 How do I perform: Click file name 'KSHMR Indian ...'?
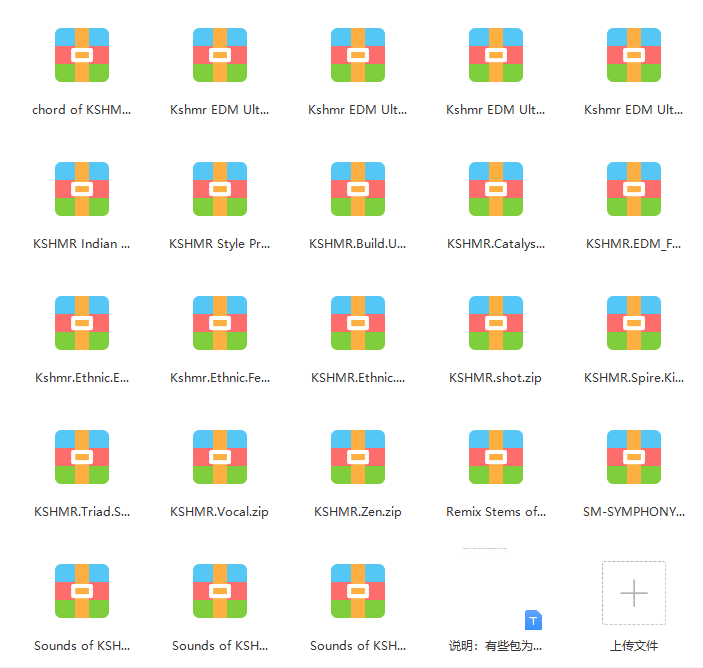[x=82, y=244]
